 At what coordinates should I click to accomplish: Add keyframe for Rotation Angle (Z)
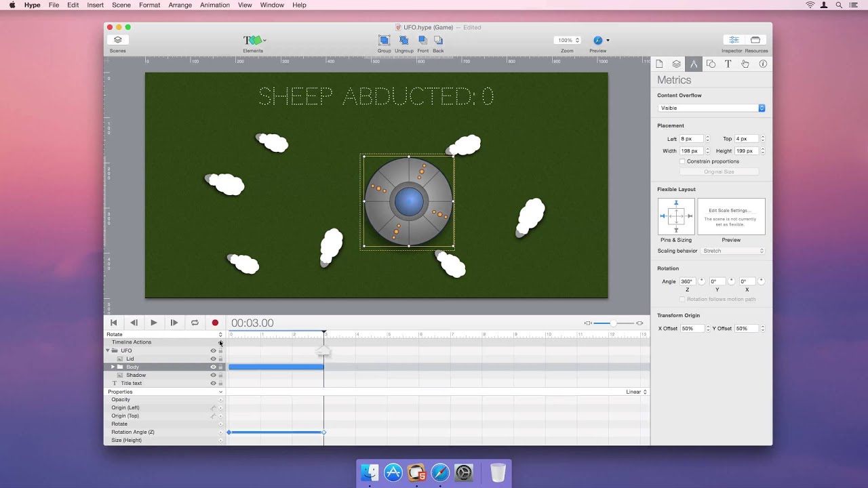(x=220, y=432)
